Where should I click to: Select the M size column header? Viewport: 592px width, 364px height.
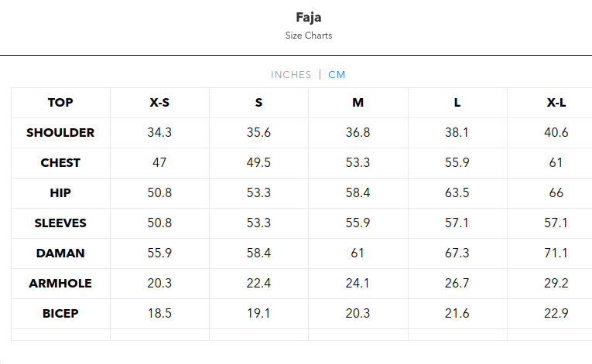point(358,103)
